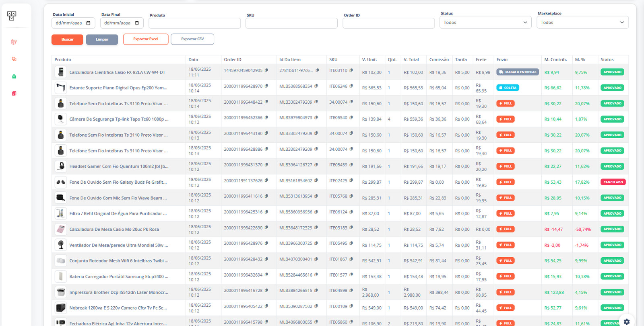The height and width of the screenshot is (326, 644).
Task: Click the Casio FX-82LA calculator thumbnail
Action: click(61, 72)
